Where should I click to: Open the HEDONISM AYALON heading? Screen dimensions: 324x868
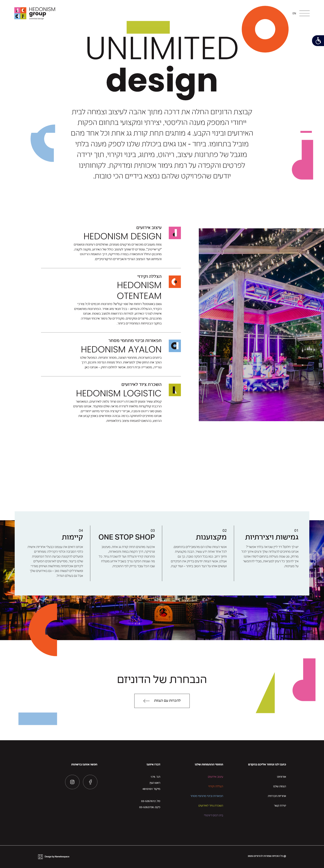click(x=121, y=349)
